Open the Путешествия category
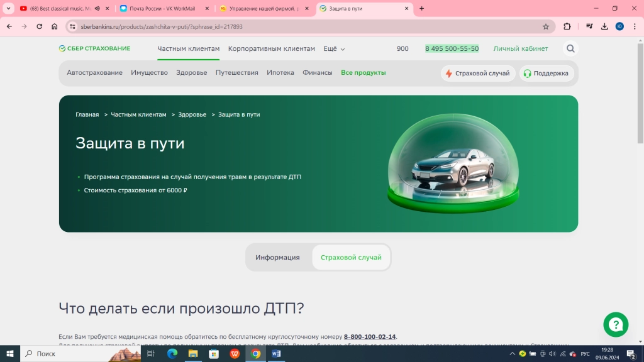The width and height of the screenshot is (644, 362). (237, 73)
